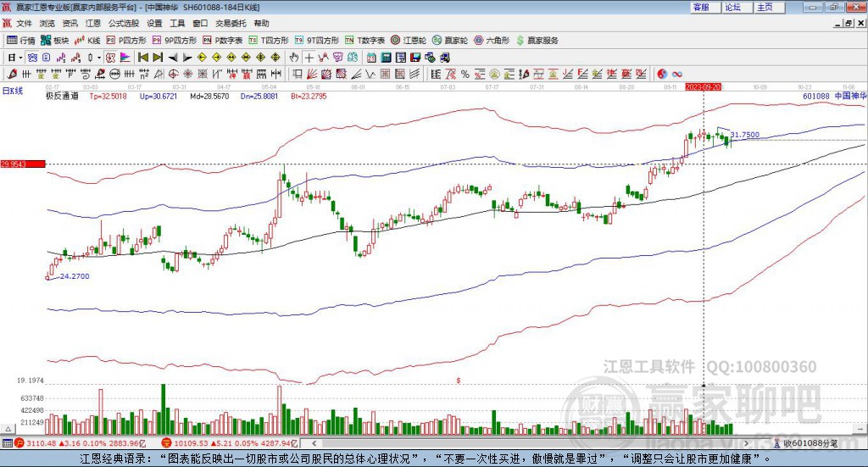Open the P四方形 tool

click(x=125, y=41)
